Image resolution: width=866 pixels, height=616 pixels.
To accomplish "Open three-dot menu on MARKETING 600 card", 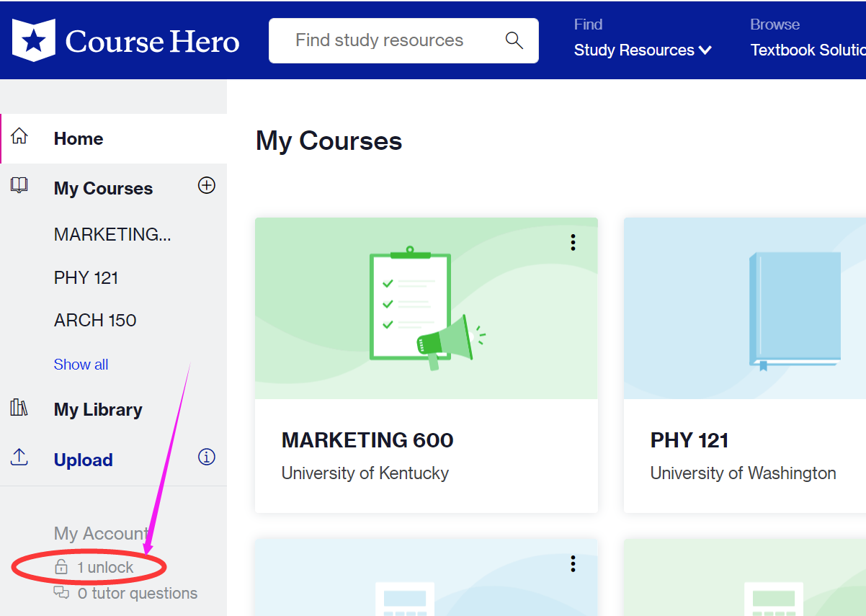I will pos(573,243).
